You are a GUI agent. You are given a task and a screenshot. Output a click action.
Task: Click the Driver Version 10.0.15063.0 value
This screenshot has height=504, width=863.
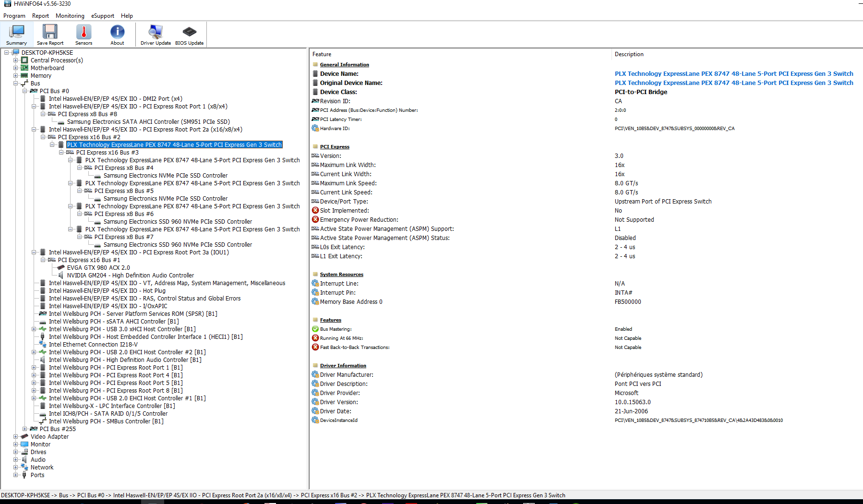pos(633,402)
